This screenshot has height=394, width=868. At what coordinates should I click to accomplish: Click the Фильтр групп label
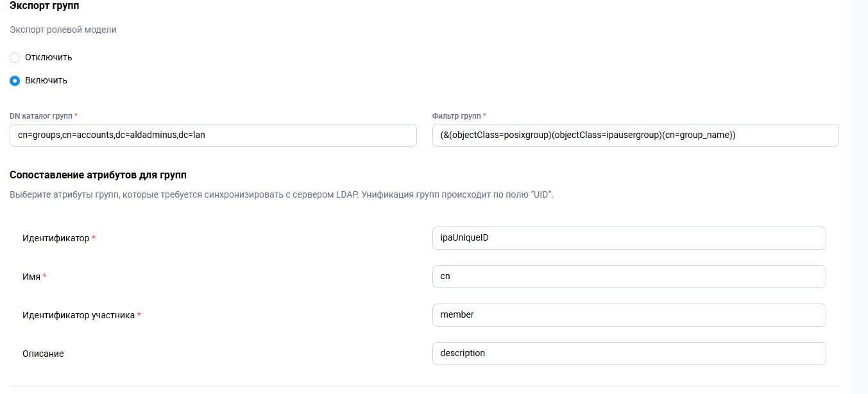click(459, 116)
